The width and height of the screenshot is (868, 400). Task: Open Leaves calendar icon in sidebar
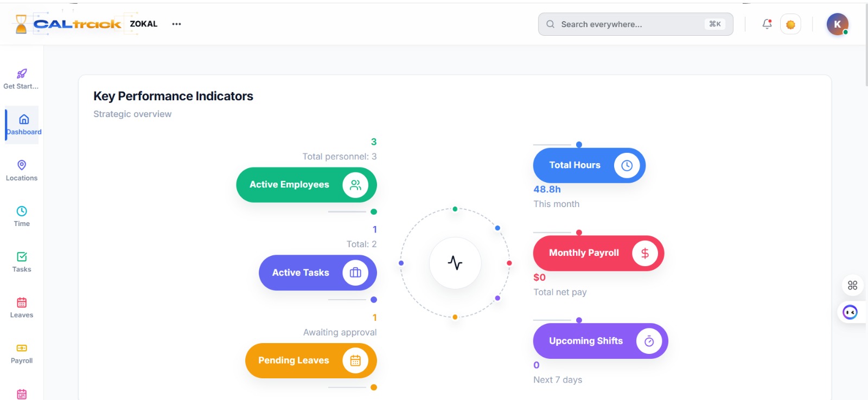[x=22, y=302]
